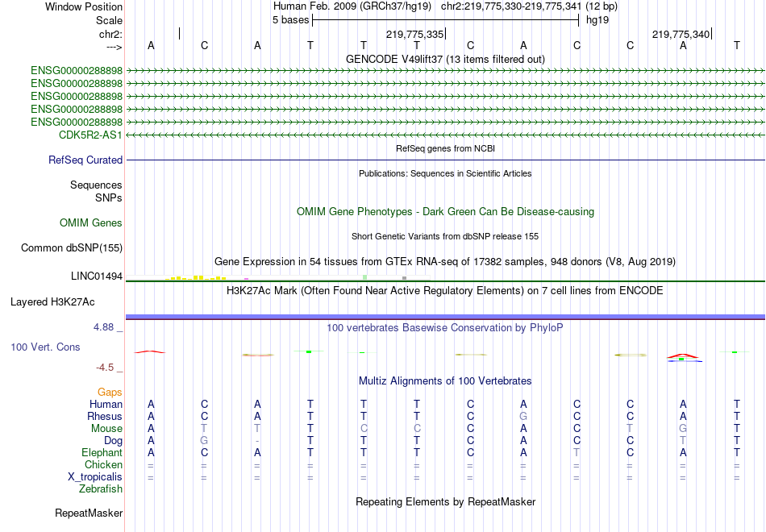Click the LINC01494 gene label

[97, 276]
